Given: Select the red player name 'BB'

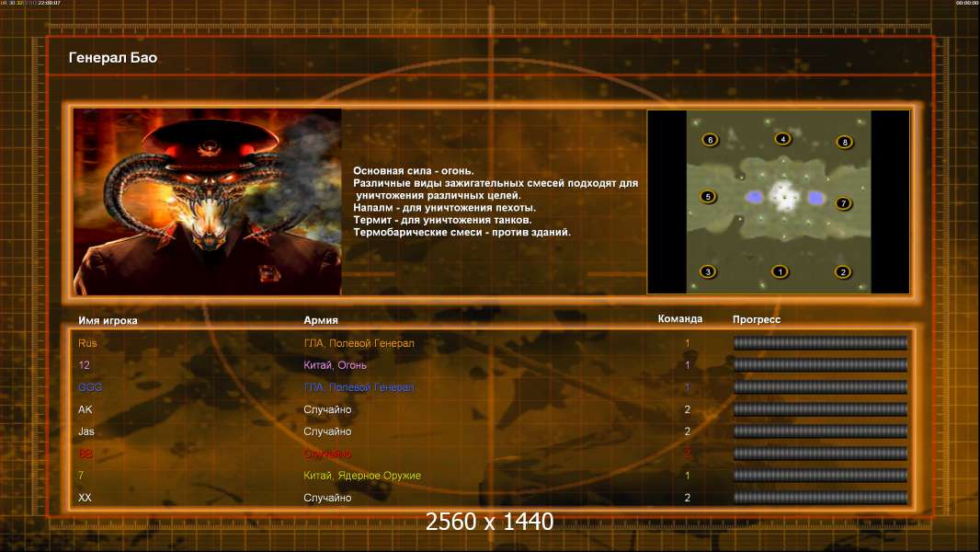Looking at the screenshot, I should click(85, 454).
